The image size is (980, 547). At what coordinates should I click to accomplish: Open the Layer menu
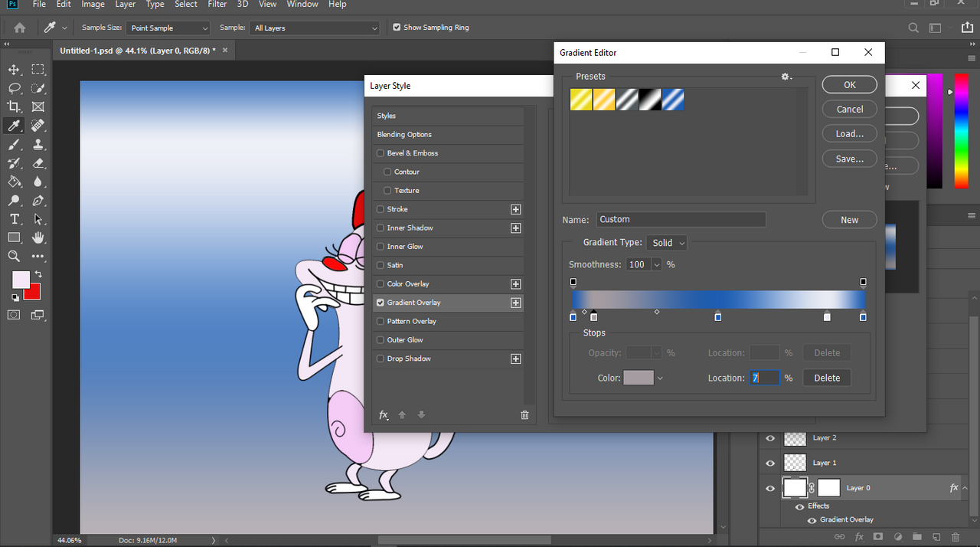pos(125,5)
